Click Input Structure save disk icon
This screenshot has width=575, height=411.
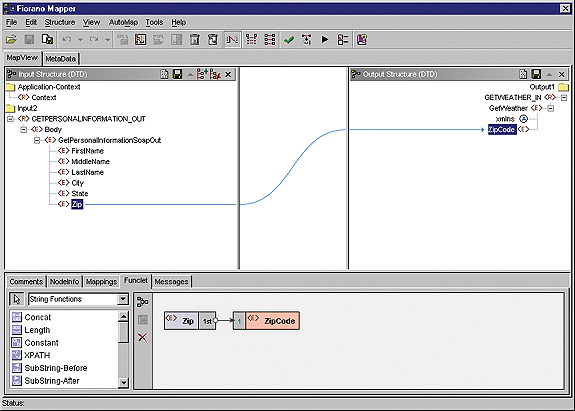(x=177, y=74)
